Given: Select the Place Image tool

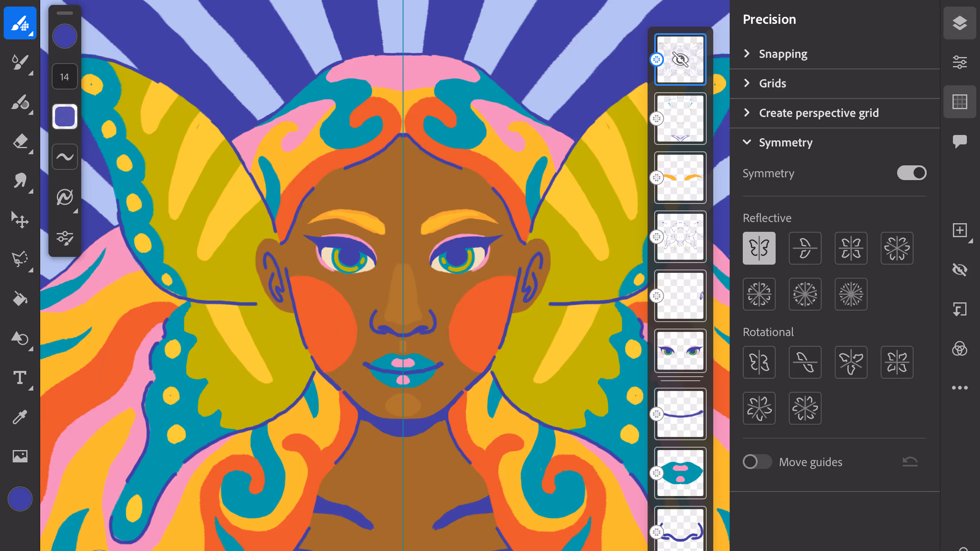Looking at the screenshot, I should pos(20,456).
